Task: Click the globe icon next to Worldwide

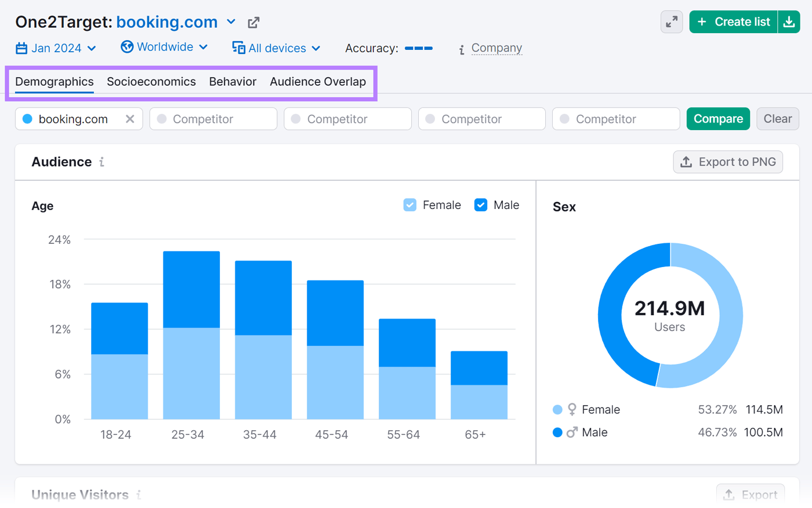Action: [x=127, y=46]
